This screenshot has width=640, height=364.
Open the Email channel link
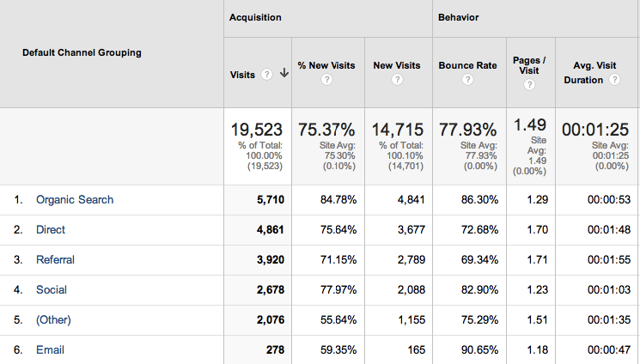(x=50, y=350)
